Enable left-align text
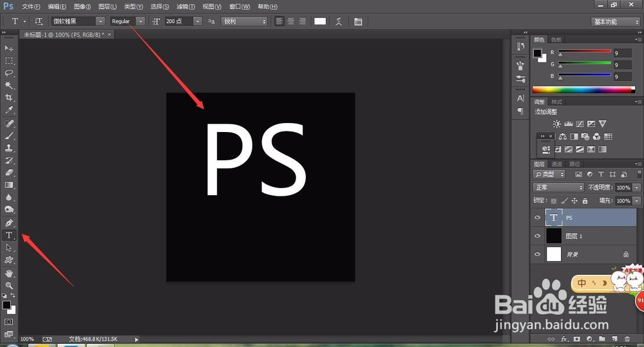 tap(279, 21)
